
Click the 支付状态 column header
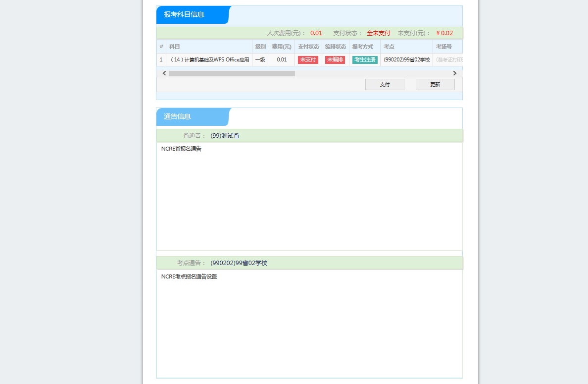308,47
